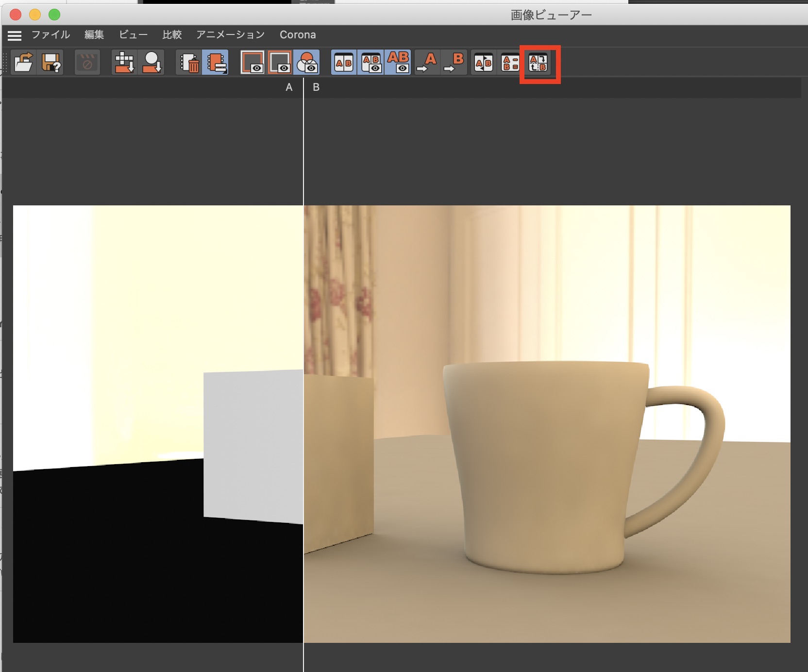This screenshot has height=672, width=808.
Task: Toggle the color channels view filter
Action: [x=307, y=63]
